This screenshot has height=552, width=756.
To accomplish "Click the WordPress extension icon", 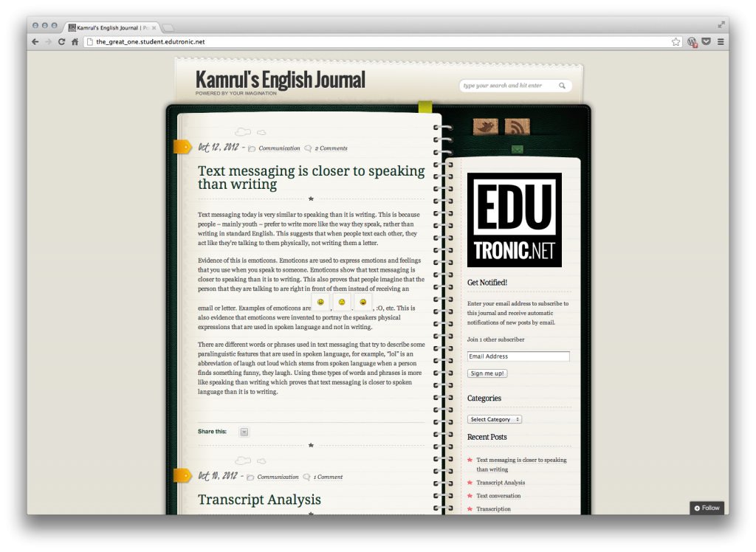I will 693,42.
